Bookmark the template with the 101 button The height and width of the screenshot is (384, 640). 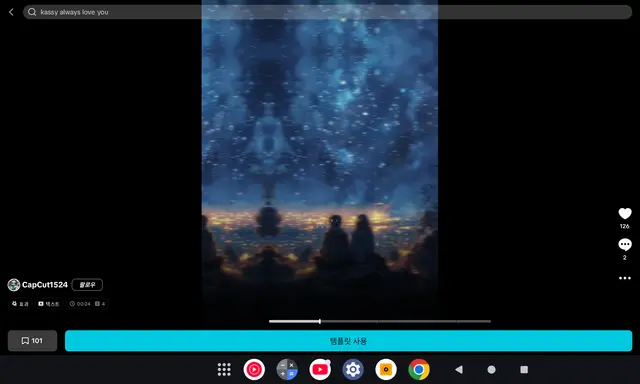(32, 341)
